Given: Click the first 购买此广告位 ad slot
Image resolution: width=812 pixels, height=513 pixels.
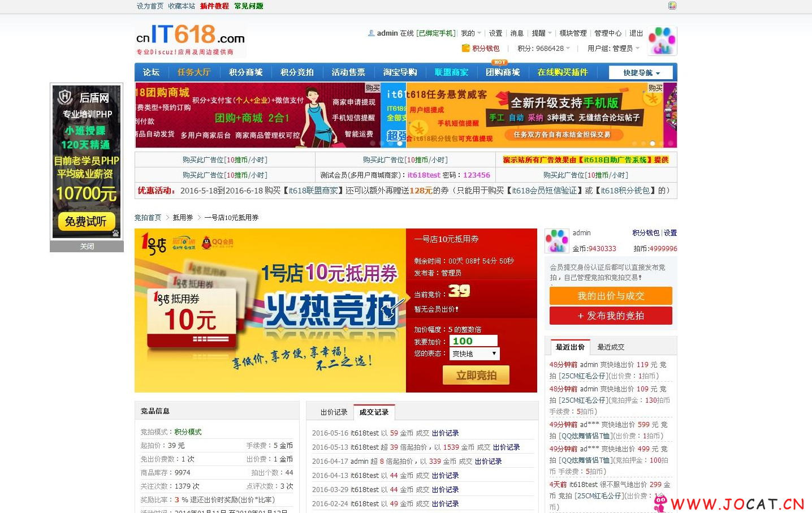Looking at the screenshot, I should coord(225,160).
